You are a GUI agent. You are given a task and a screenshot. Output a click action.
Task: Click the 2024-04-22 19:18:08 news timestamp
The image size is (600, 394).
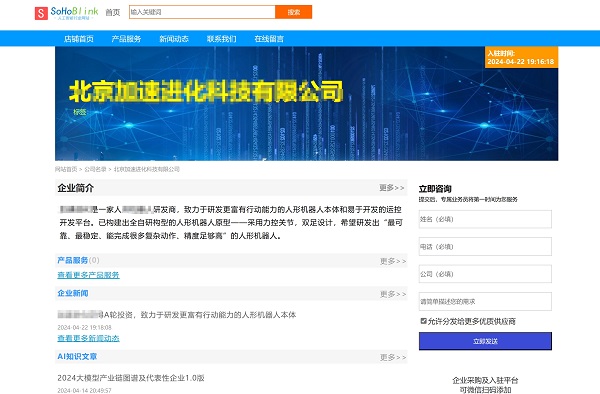tap(85, 327)
